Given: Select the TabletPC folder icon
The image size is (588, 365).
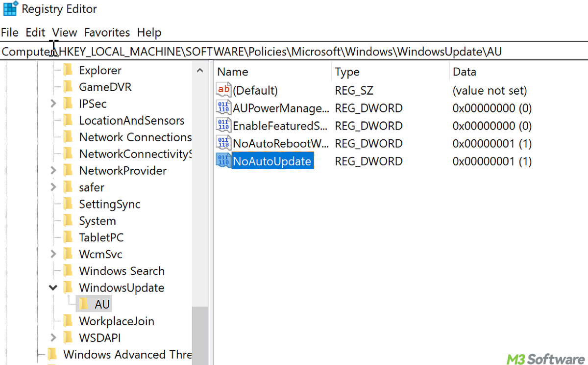Looking at the screenshot, I should [x=68, y=237].
